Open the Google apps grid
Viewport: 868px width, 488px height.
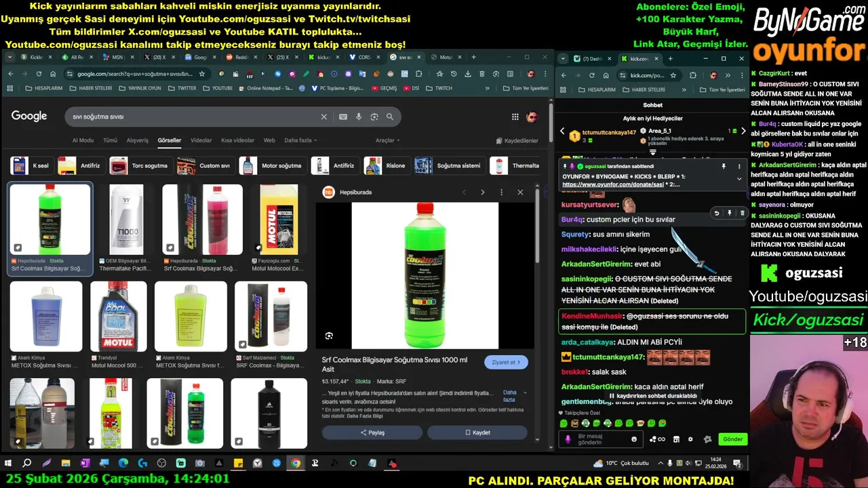coord(515,117)
